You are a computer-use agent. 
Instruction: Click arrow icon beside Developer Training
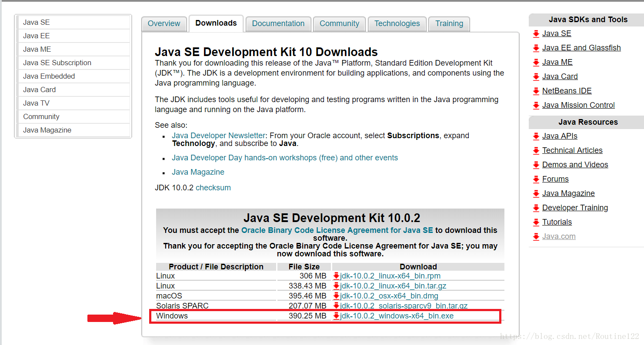(x=536, y=208)
